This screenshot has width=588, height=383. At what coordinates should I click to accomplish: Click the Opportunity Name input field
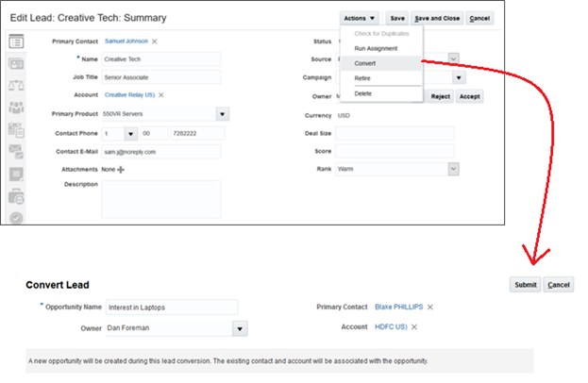(x=170, y=307)
